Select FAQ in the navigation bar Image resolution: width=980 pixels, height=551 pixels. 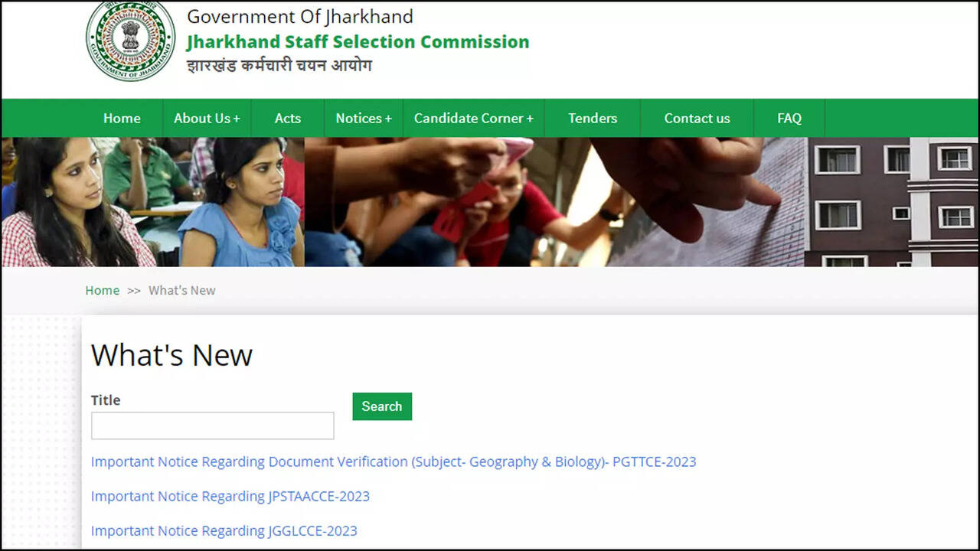pyautogui.click(x=789, y=118)
